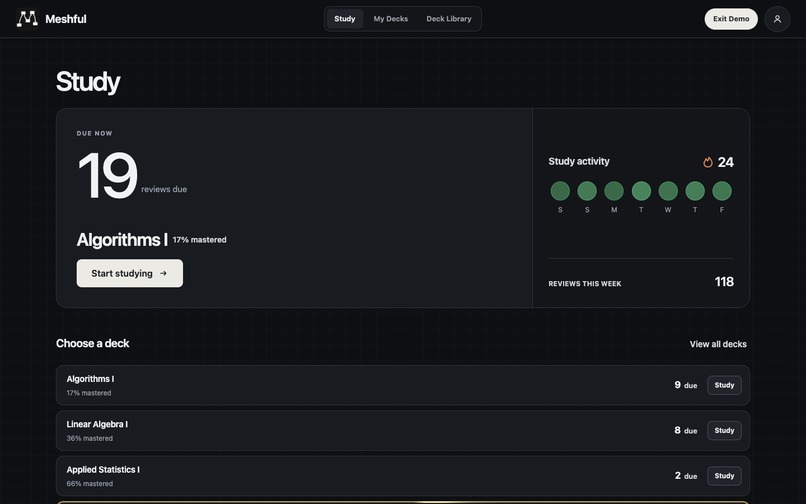Open the View all decks link
This screenshot has height=504, width=806.
pos(718,344)
